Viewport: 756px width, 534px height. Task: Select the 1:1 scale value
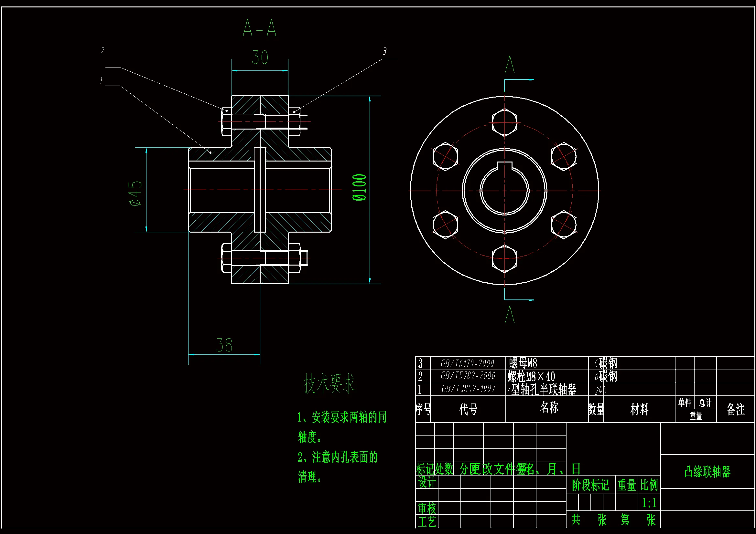pyautogui.click(x=649, y=503)
